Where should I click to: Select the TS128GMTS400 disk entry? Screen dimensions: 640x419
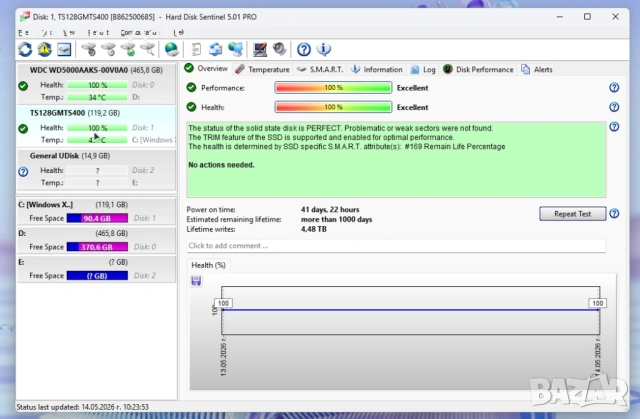(96, 126)
